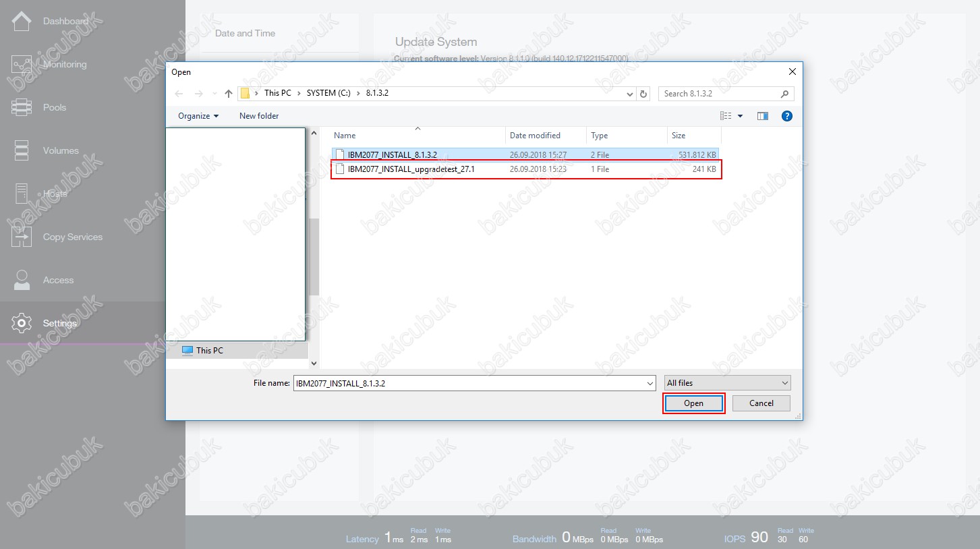Click New folder in toolbar
Viewport: 980px width, 549px height.
click(259, 116)
